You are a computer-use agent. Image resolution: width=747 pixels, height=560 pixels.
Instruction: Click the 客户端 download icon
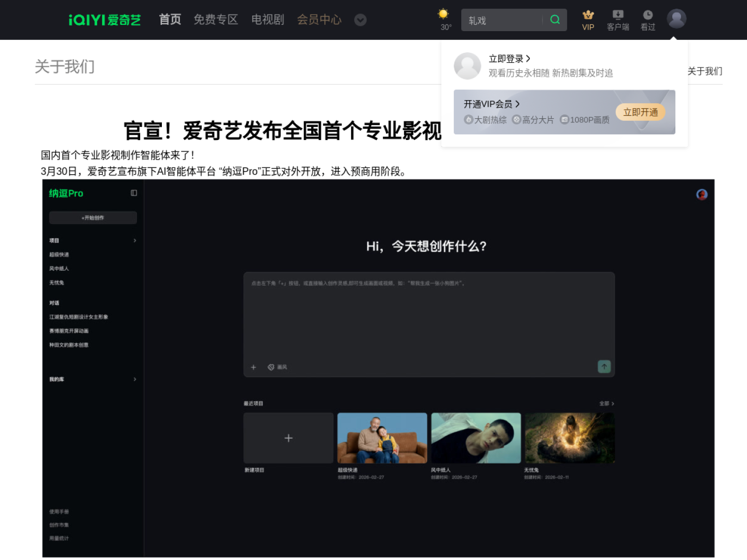[618, 15]
